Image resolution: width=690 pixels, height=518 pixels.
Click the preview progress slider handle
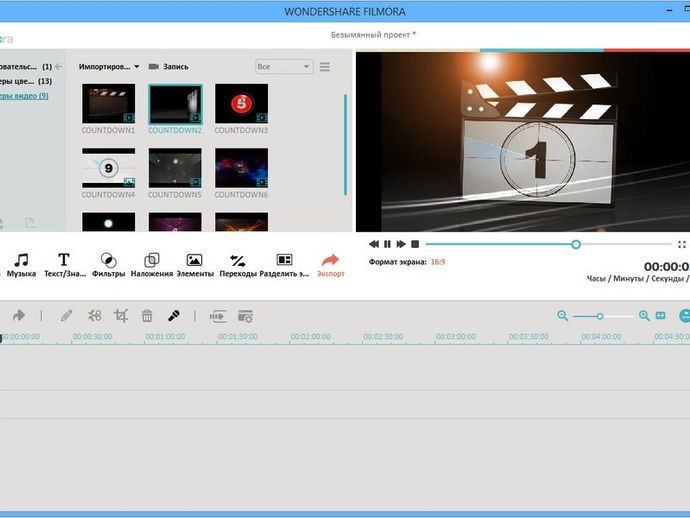[x=576, y=244]
